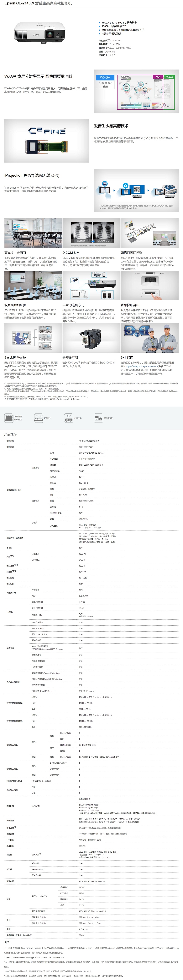The width and height of the screenshot is (183, 980).
Task: Click the wireless projection (无线投影) icon
Action: [x=68, y=418]
